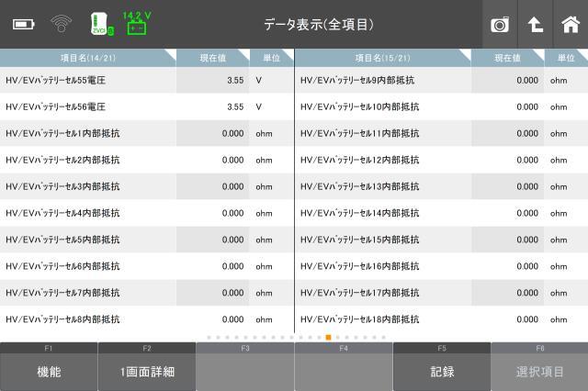
Task: Click left panel 現在値 header
Action: click(212, 58)
